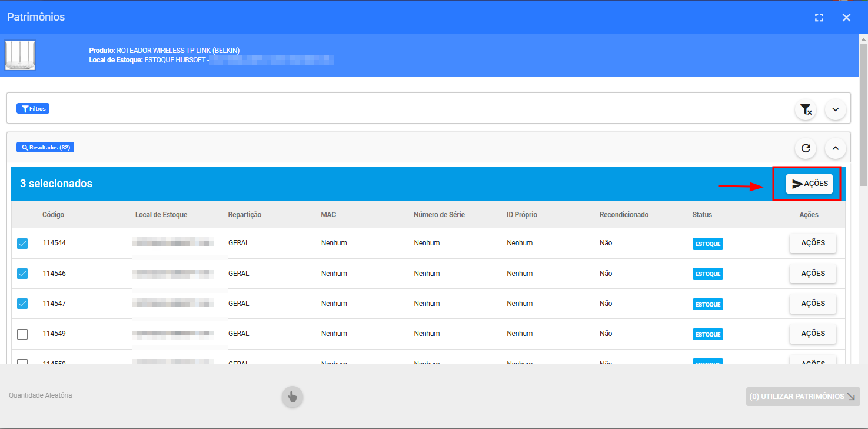Collapse the Resultados panel chevron
The height and width of the screenshot is (429, 868).
click(x=835, y=148)
